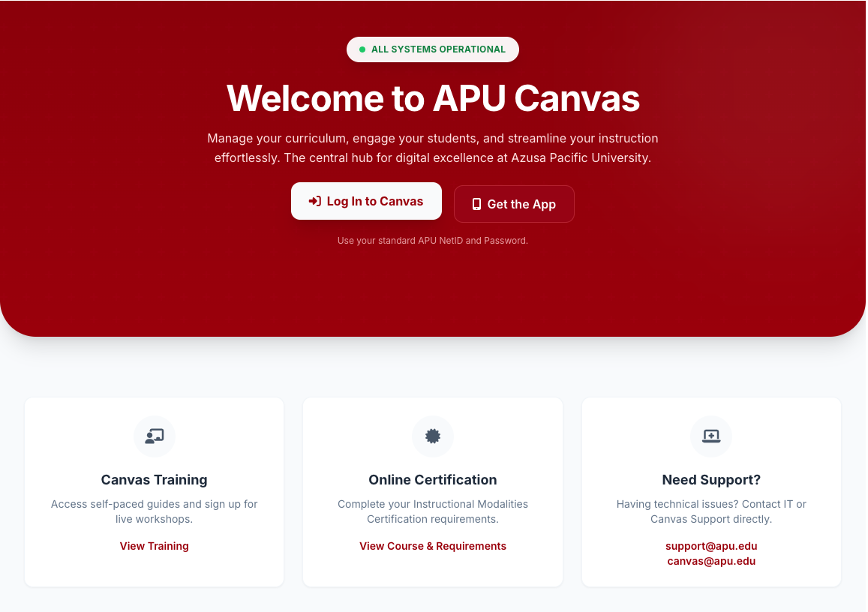Click the canvas@apu.edu email link
This screenshot has width=868, height=612.
711,561
